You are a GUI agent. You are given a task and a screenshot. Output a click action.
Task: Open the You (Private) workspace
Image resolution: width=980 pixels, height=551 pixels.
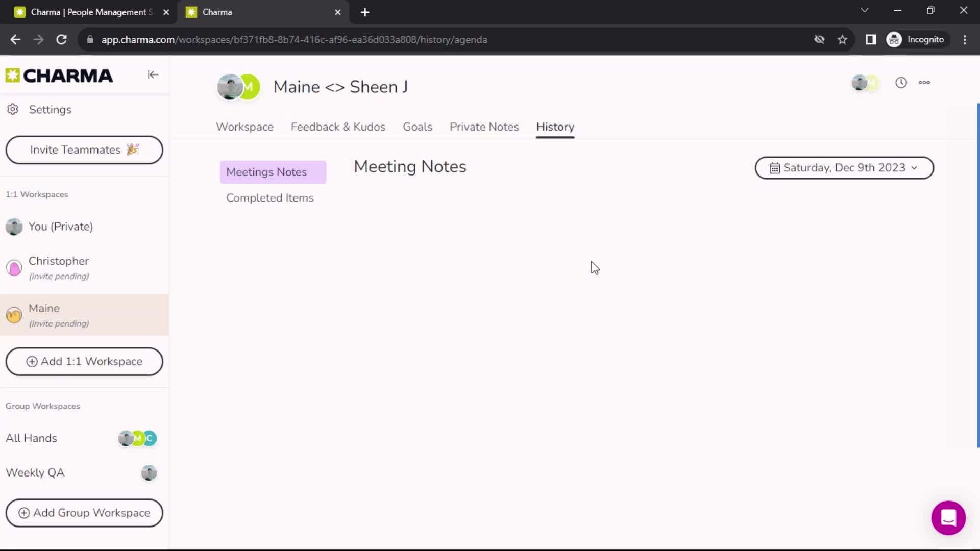[84, 227]
